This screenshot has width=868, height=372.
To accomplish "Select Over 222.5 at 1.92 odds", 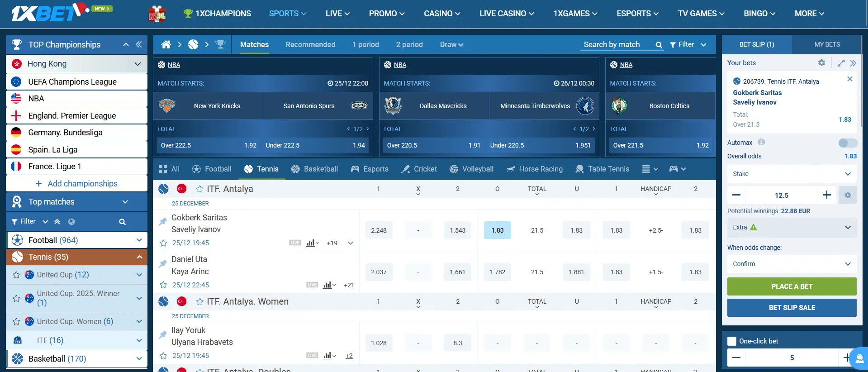I will 209,145.
